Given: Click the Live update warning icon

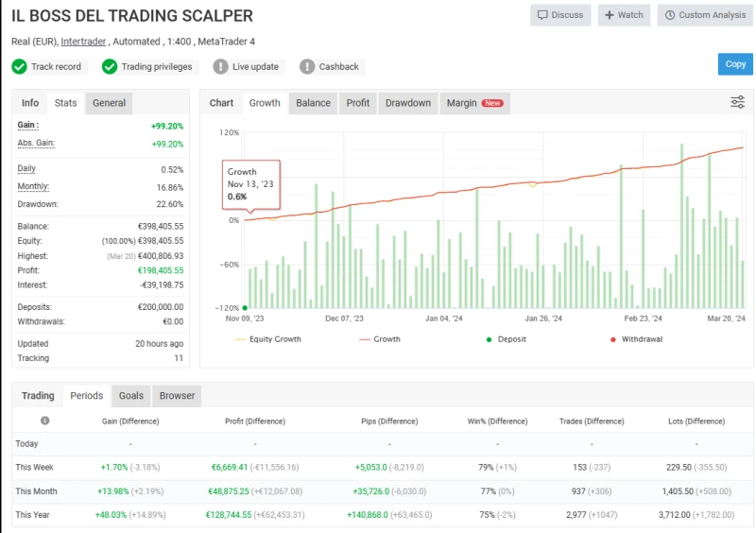Looking at the screenshot, I should pos(220,66).
